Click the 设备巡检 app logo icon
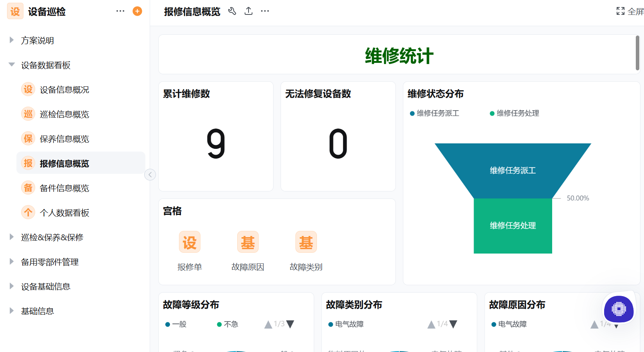The height and width of the screenshot is (352, 644). [x=14, y=11]
